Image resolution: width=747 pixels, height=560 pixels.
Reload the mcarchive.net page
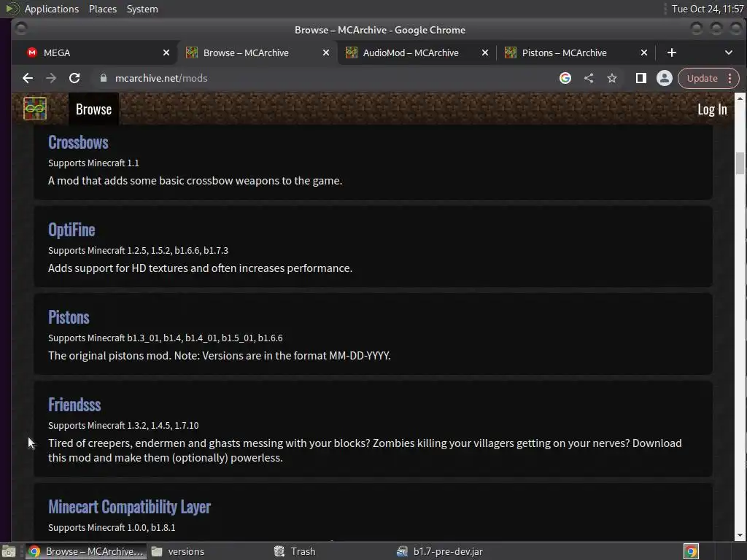[x=74, y=78]
